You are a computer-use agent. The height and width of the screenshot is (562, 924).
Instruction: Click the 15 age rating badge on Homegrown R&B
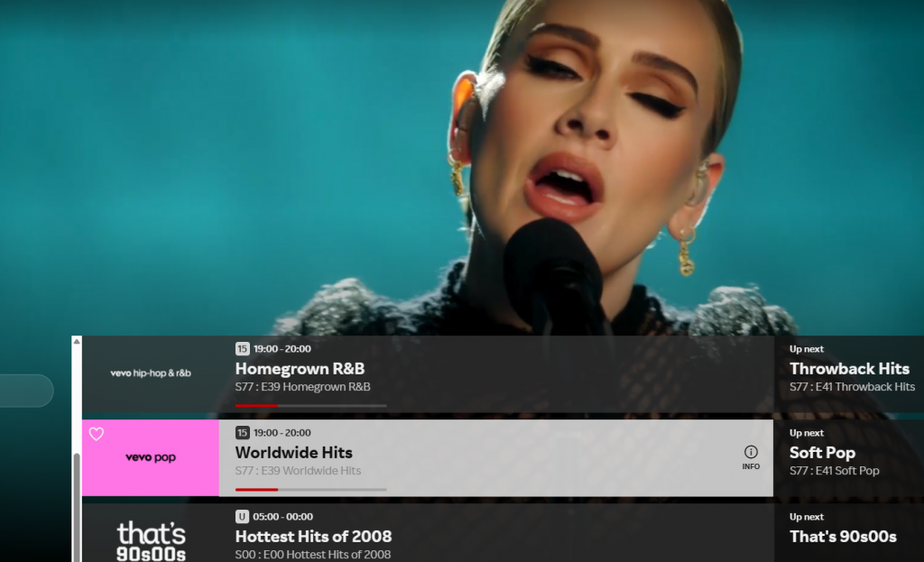242,349
